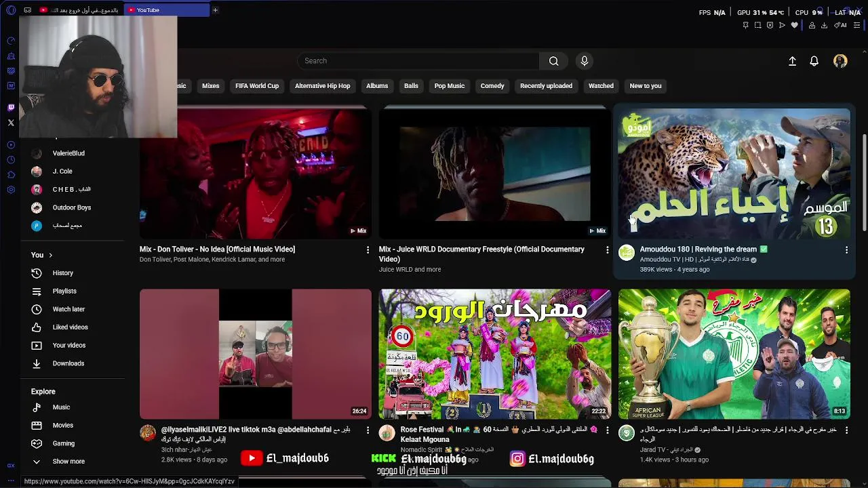This screenshot has height=488, width=868.
Task: Select the Bails filter chip
Action: click(x=411, y=86)
